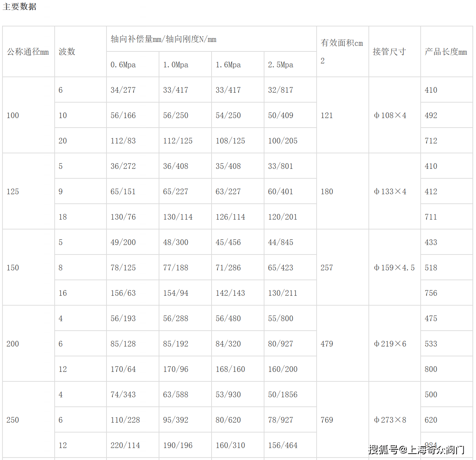The height and width of the screenshot is (460, 476).
Task: Click the value '32/817'
Action: tap(281, 90)
